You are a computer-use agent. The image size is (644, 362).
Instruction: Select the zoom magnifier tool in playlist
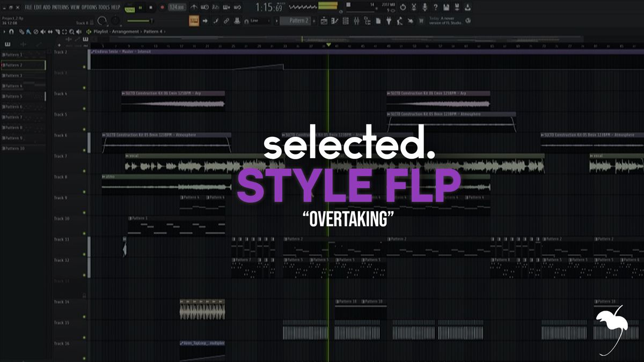click(x=71, y=32)
